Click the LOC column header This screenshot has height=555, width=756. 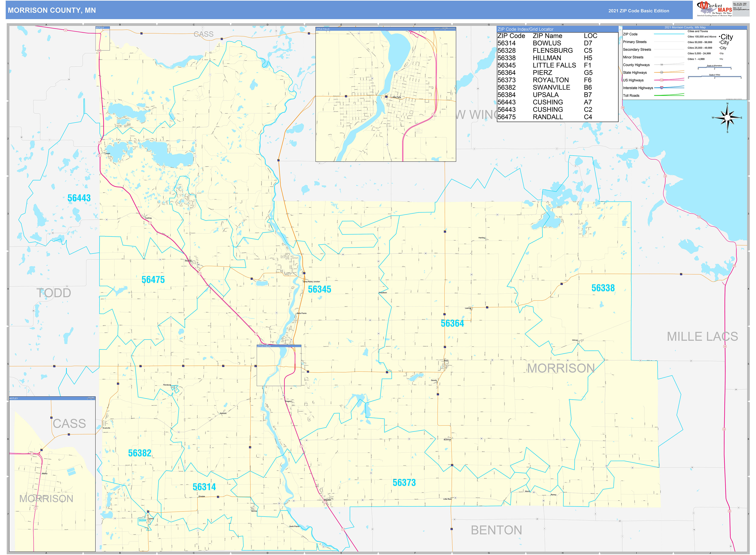[590, 36]
